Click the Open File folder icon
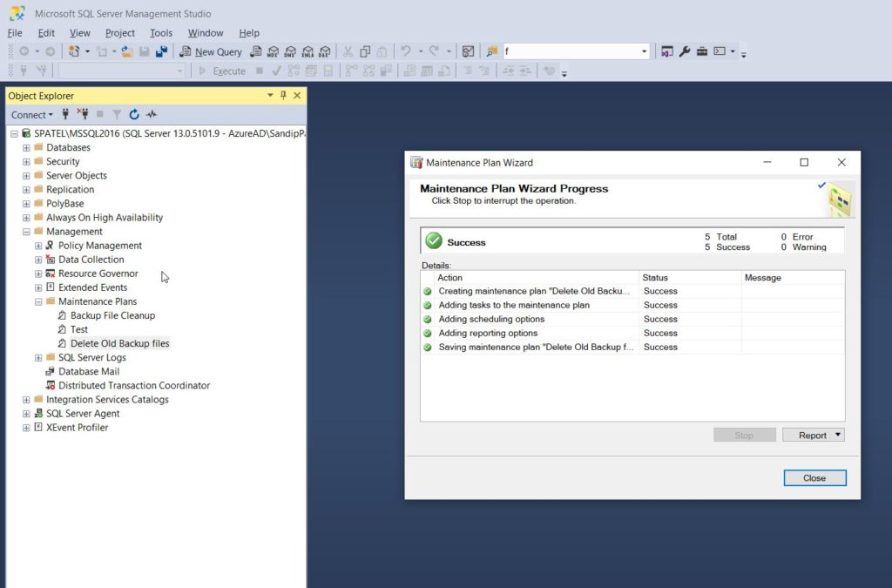Viewport: 892px width, 588px height. tap(127, 51)
